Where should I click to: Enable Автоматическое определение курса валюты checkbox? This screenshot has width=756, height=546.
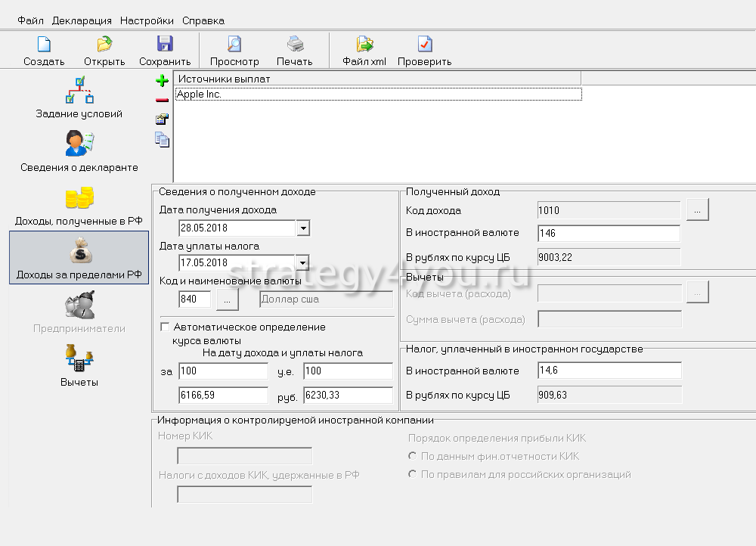pyautogui.click(x=165, y=327)
